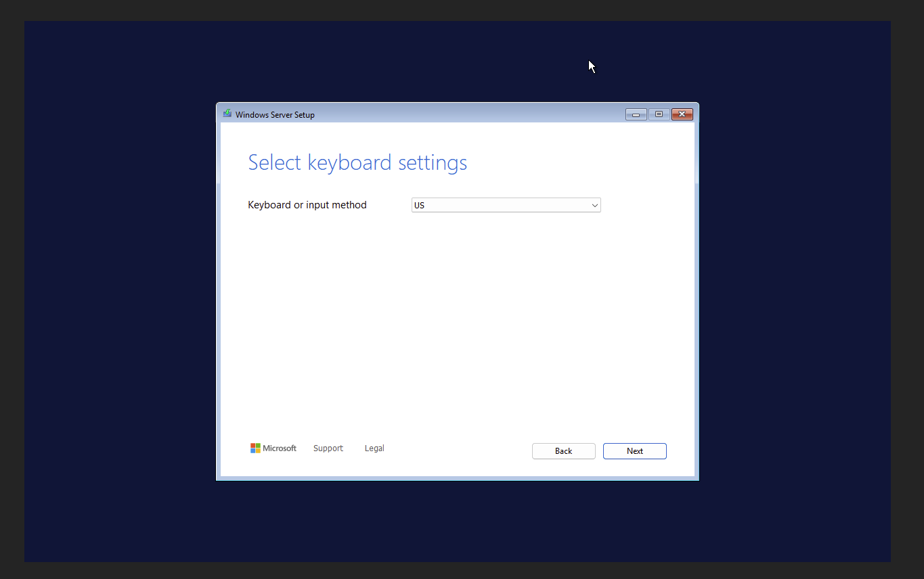The image size is (924, 579).
Task: Click the Windows Server Setup title text
Action: click(x=273, y=114)
